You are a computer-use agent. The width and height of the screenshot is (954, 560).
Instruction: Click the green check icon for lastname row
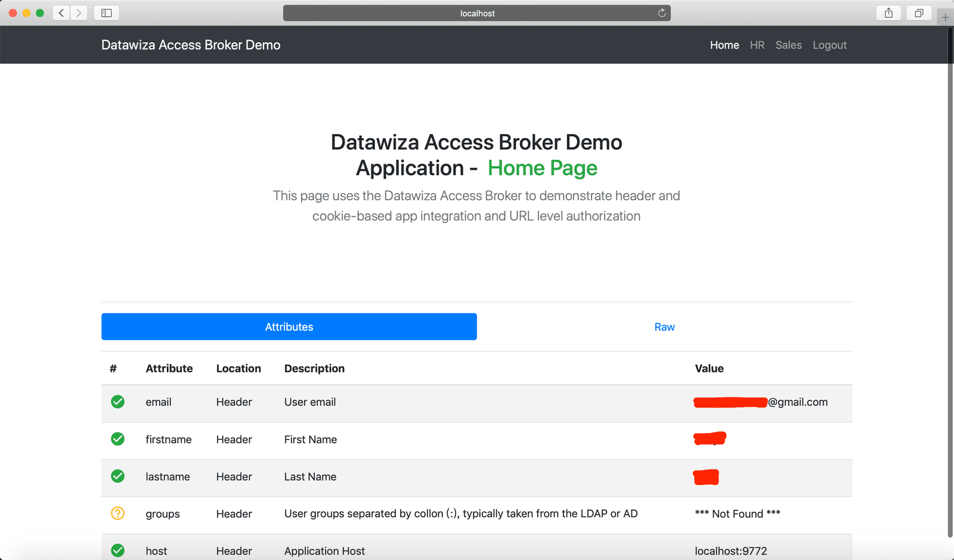pos(118,476)
